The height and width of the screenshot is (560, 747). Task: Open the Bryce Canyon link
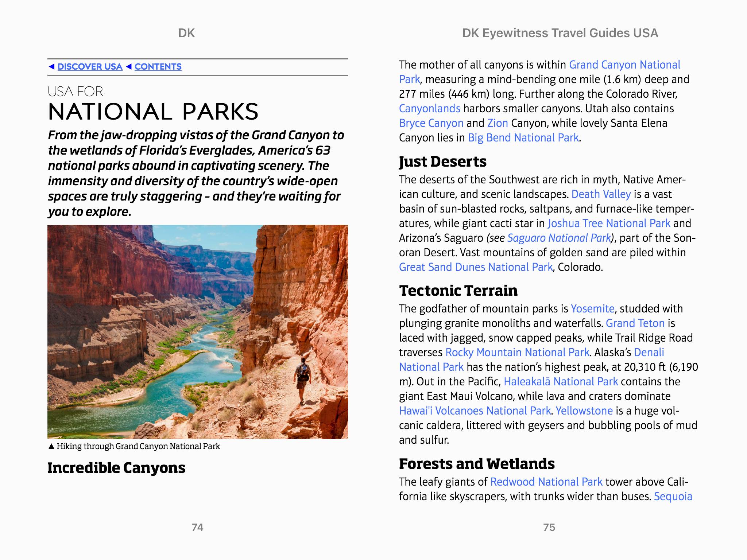[431, 123]
